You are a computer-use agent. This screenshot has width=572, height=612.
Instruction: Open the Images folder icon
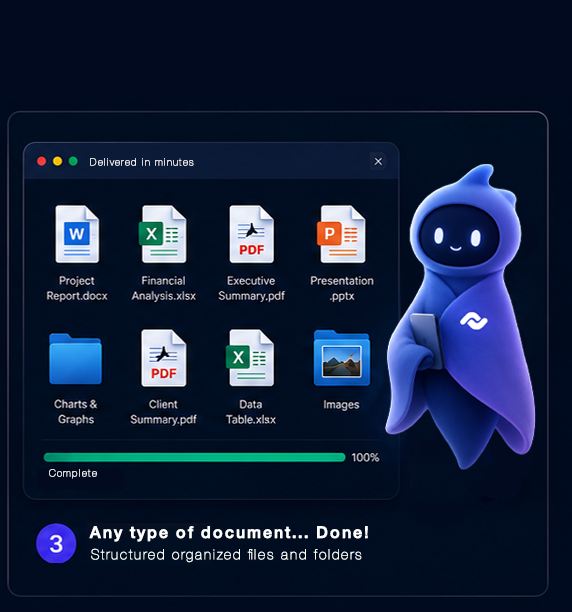342,358
